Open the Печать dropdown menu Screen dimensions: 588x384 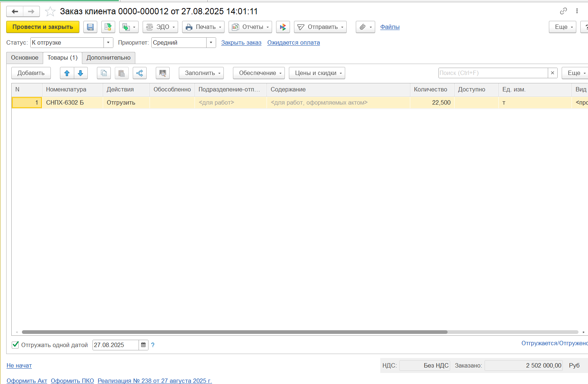click(x=203, y=27)
